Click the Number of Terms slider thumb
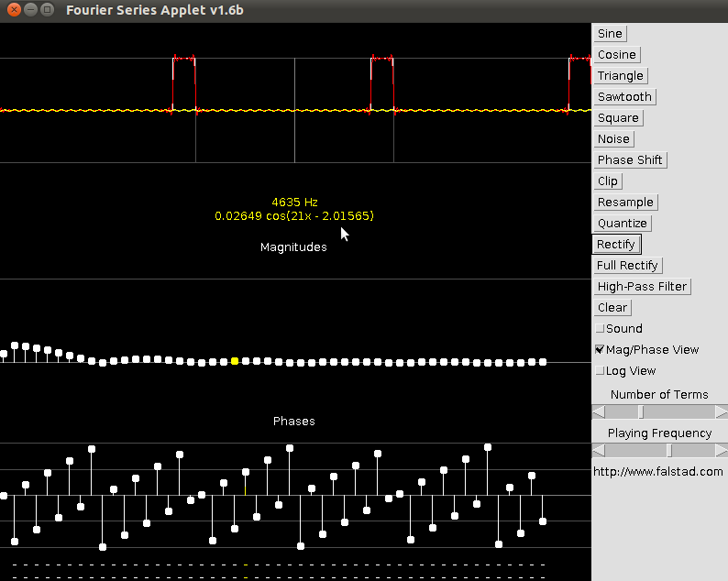728x581 pixels. pyautogui.click(x=641, y=411)
